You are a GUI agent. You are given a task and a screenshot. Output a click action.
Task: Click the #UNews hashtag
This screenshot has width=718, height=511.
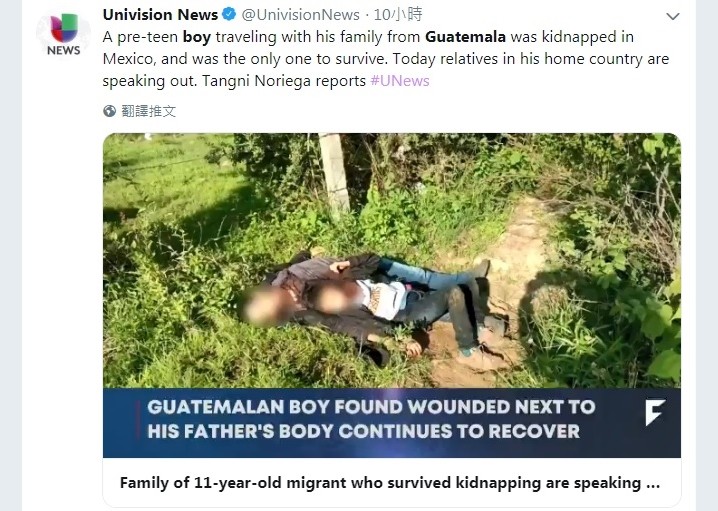(400, 81)
